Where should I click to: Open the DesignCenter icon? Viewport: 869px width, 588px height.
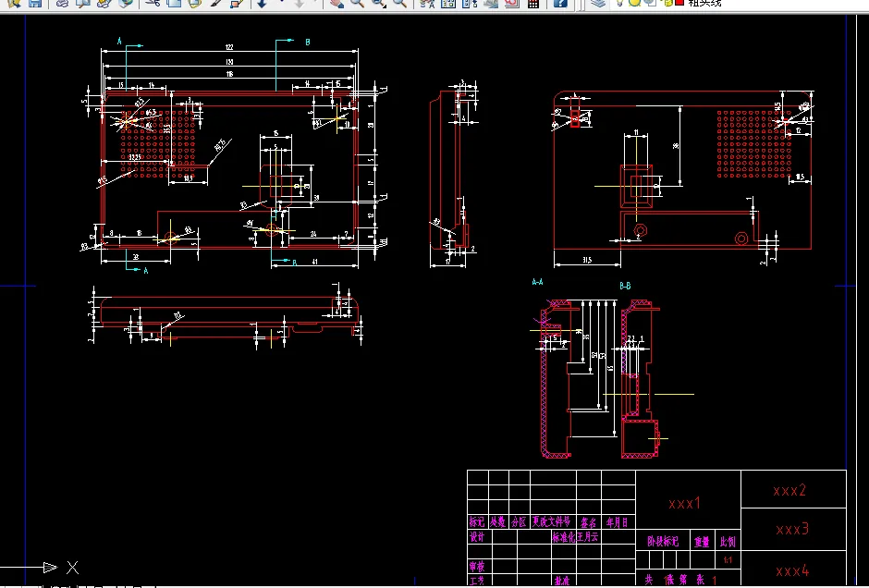click(447, 4)
